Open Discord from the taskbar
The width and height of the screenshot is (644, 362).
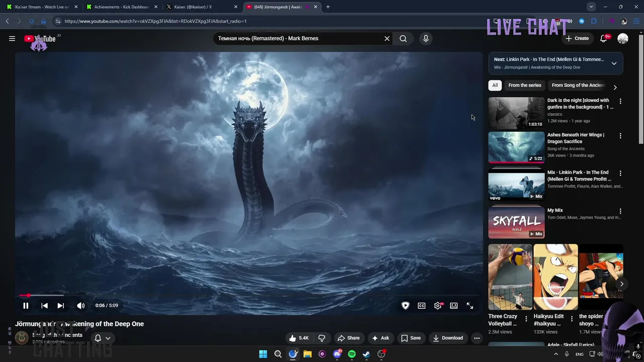[x=337, y=354]
